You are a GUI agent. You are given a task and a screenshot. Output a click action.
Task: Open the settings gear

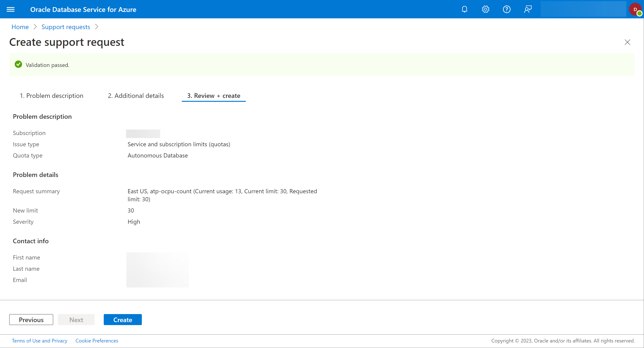pos(485,9)
